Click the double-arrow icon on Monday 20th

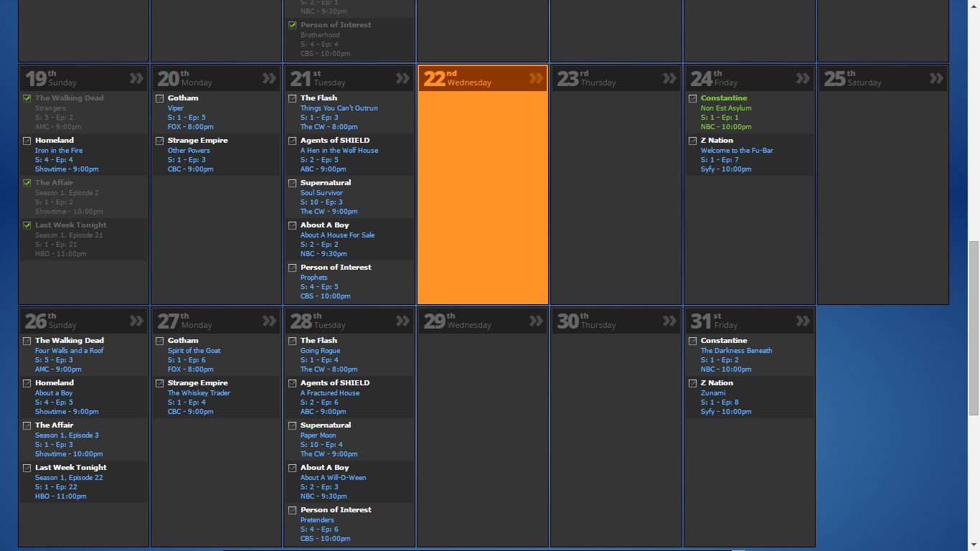[270, 78]
